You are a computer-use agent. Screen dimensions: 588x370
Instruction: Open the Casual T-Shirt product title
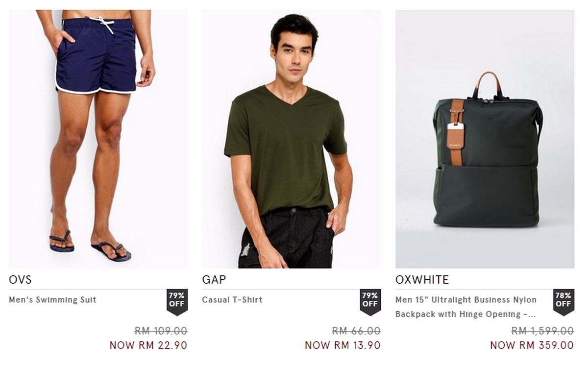pyautogui.click(x=232, y=300)
